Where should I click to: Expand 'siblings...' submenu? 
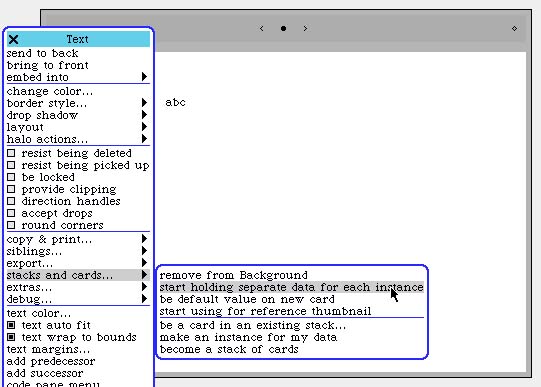click(78, 251)
